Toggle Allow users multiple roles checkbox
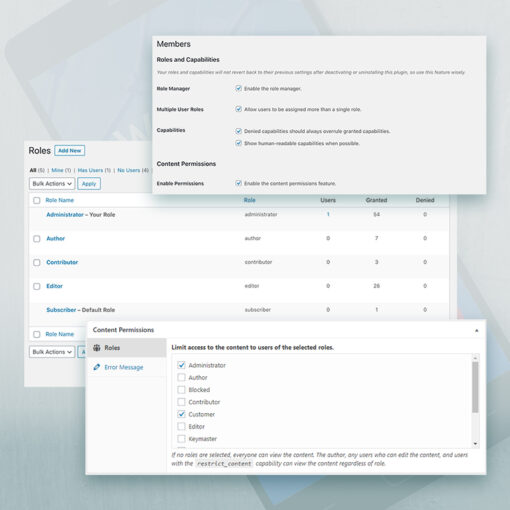 pyautogui.click(x=238, y=109)
